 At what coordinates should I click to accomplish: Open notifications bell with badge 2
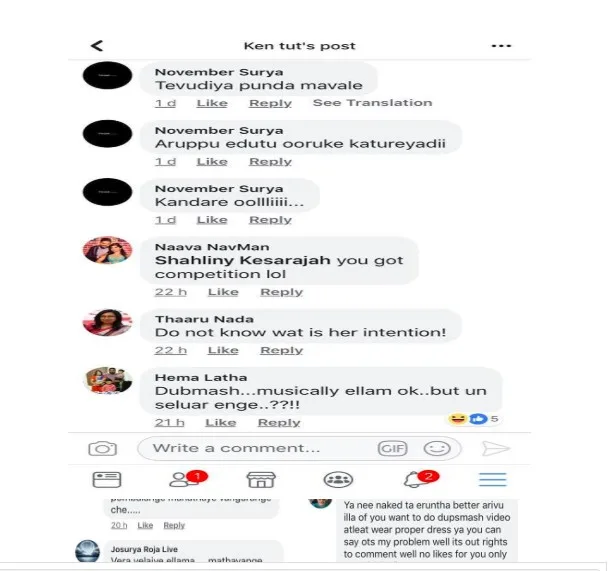[421, 479]
